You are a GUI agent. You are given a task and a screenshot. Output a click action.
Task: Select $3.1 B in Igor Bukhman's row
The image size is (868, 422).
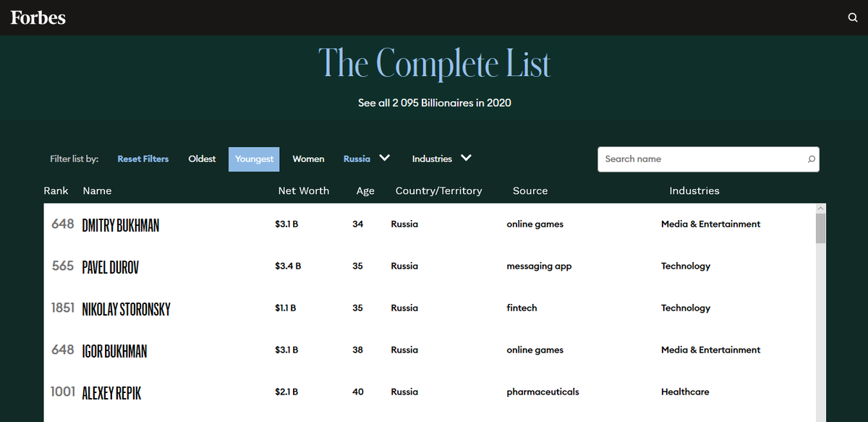pyautogui.click(x=286, y=350)
